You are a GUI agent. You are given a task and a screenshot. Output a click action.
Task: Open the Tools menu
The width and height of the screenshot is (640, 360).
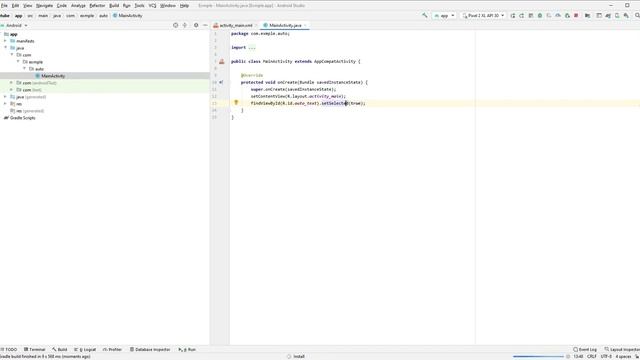click(x=140, y=6)
